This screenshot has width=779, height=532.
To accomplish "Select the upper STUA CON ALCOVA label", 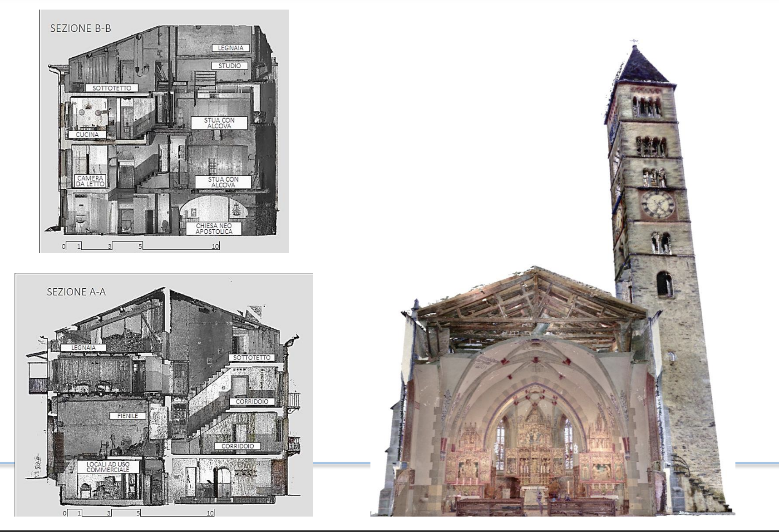I will [x=219, y=123].
